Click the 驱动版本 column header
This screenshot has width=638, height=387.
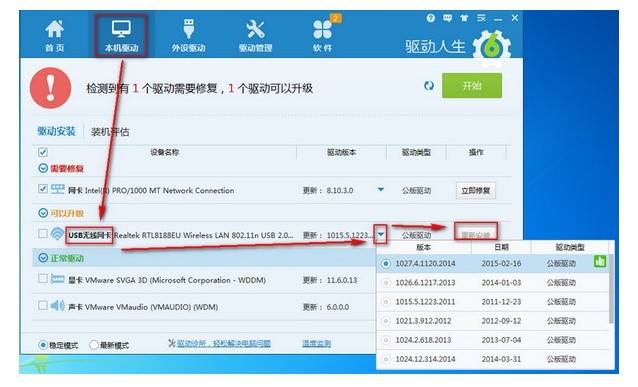(341, 152)
